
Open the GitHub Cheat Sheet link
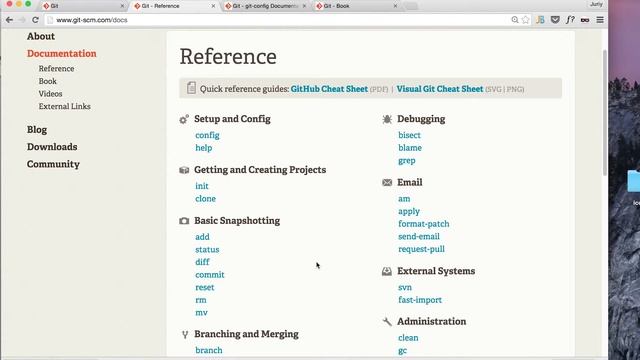[329, 89]
